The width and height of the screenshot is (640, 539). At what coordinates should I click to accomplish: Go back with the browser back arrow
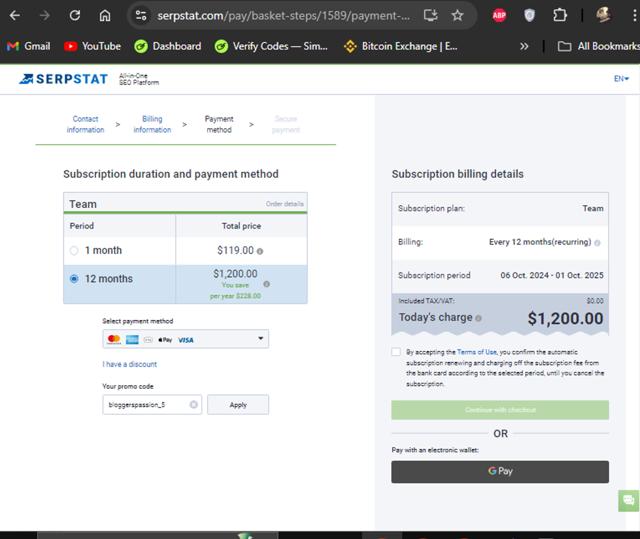click(x=15, y=16)
